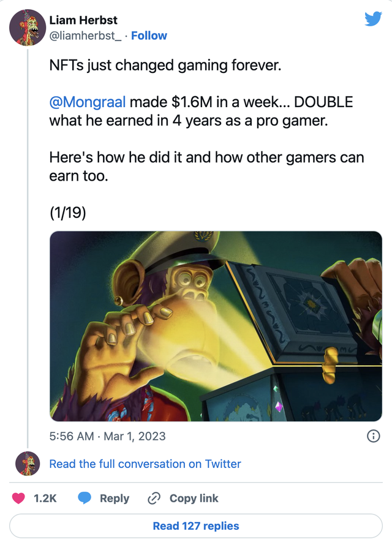392x547 pixels.
Task: Click the 1.2K like count
Action: 45,498
